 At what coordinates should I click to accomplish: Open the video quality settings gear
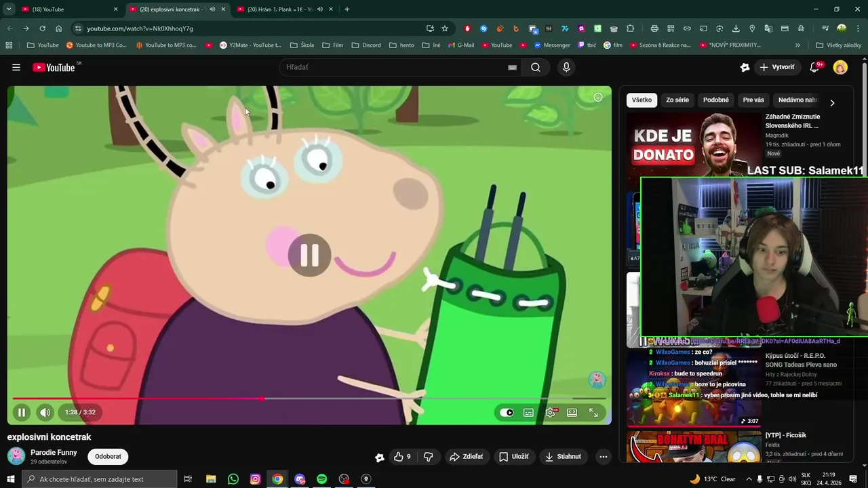click(550, 412)
